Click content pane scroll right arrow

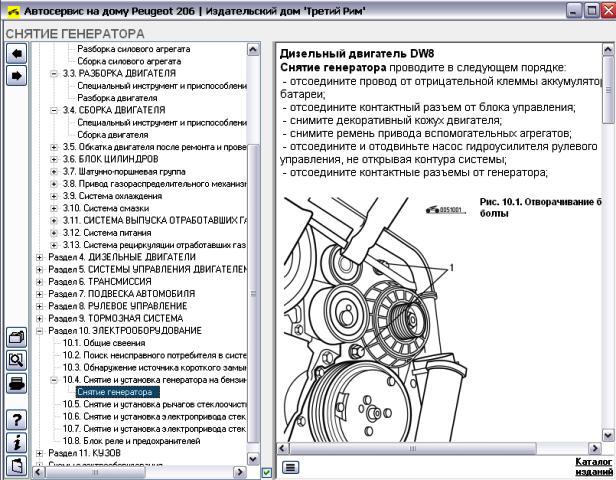pos(595,448)
